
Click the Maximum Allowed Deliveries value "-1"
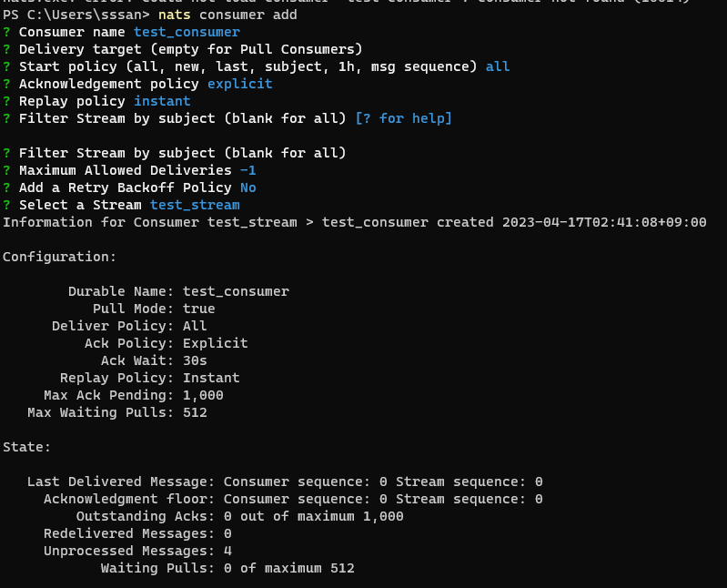click(x=247, y=171)
